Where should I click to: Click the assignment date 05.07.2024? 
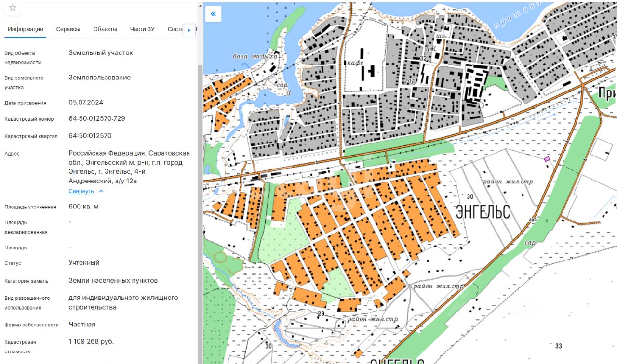[86, 103]
